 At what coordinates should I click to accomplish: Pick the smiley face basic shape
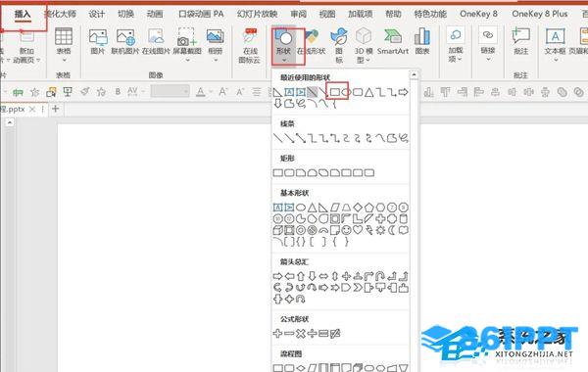pos(346,230)
